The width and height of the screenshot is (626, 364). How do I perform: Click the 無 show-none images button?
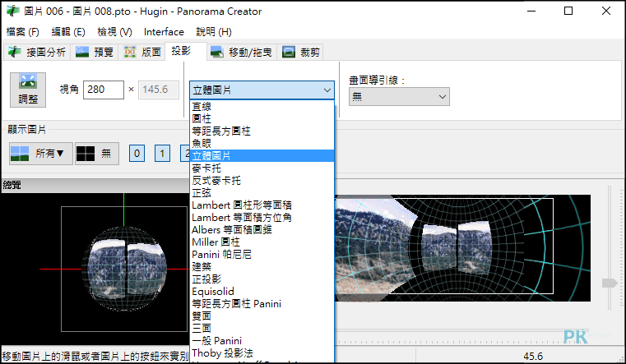click(97, 154)
